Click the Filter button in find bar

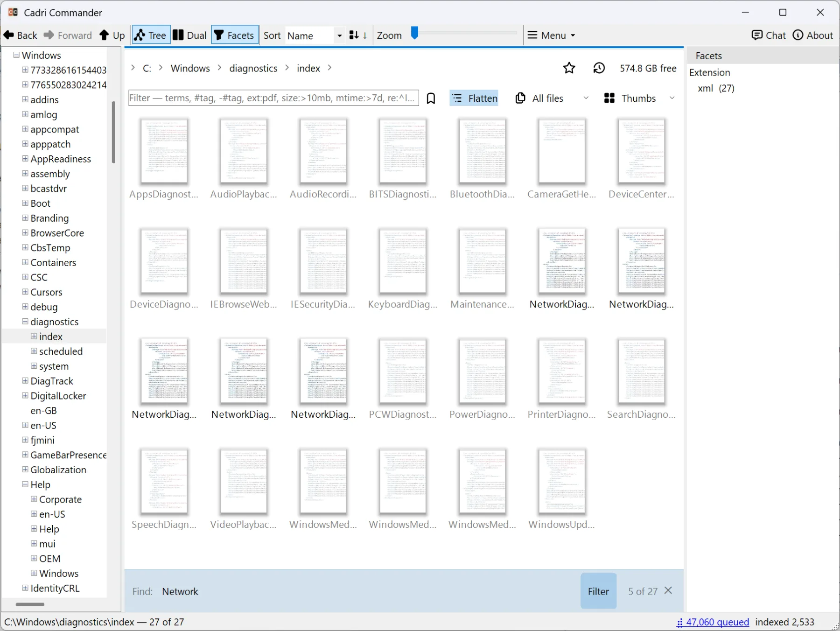598,591
